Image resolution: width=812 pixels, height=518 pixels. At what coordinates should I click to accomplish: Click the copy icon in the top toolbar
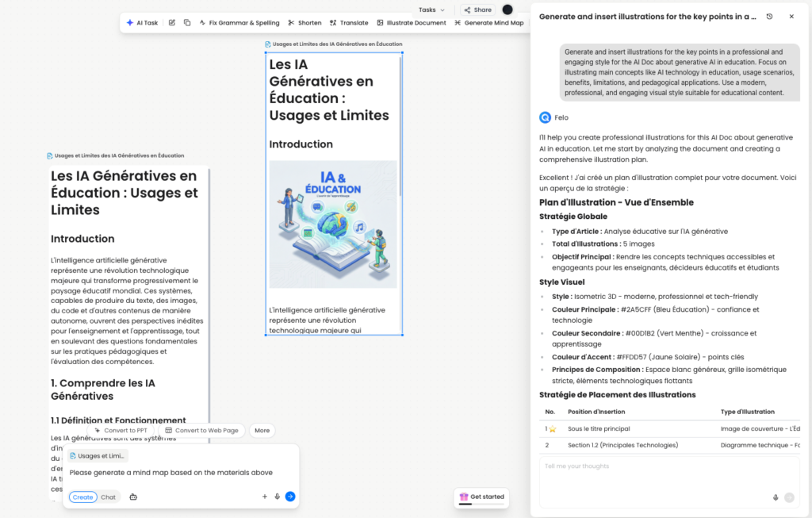187,23
